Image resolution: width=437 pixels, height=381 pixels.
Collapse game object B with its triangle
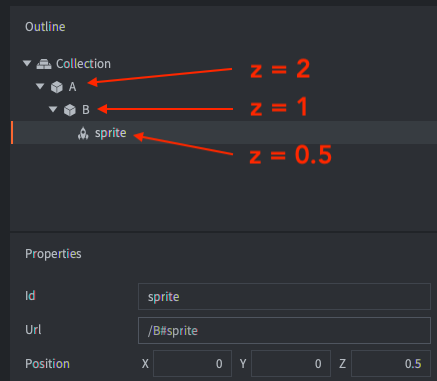pyautogui.click(x=53, y=109)
